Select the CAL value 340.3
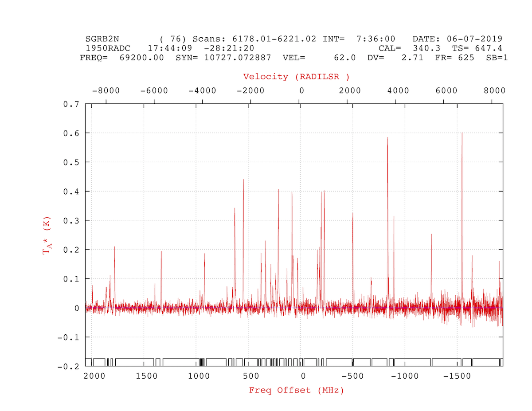This screenshot has width=532, height=411. [427, 48]
